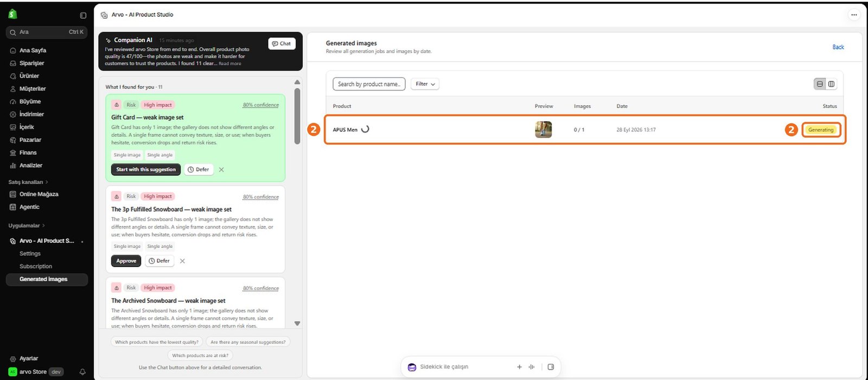
Task: Click the Online Mağaza store icon
Action: click(x=13, y=194)
